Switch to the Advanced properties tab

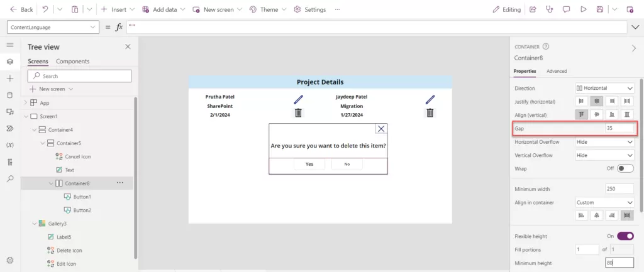point(557,71)
